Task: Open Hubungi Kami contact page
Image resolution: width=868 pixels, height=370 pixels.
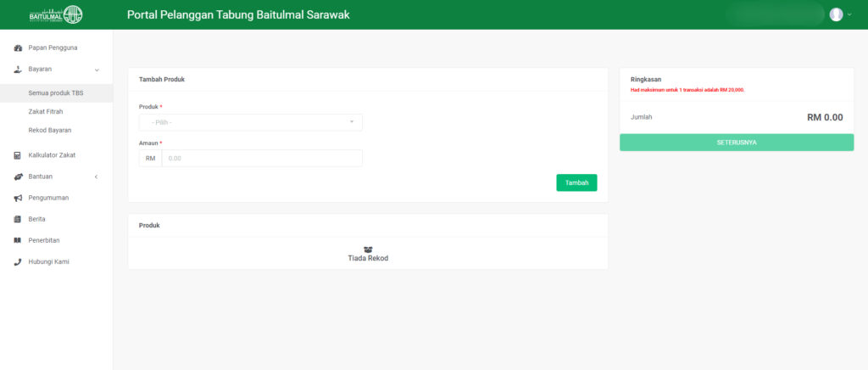Action: click(48, 262)
